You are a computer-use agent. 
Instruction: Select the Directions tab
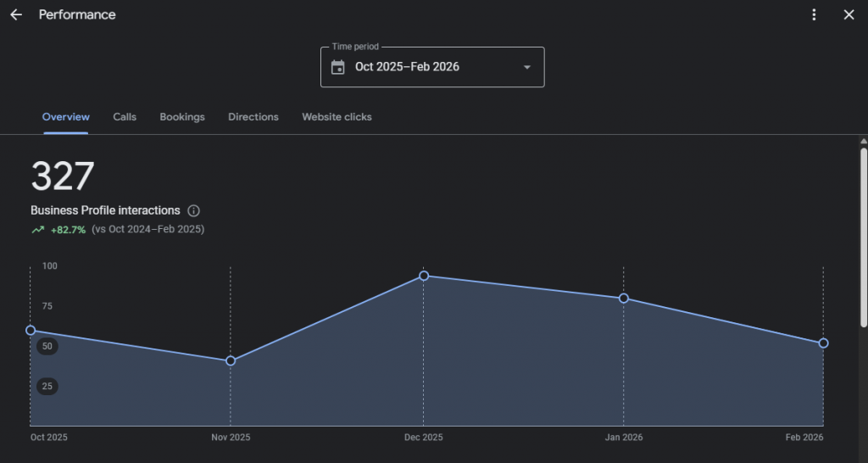253,117
